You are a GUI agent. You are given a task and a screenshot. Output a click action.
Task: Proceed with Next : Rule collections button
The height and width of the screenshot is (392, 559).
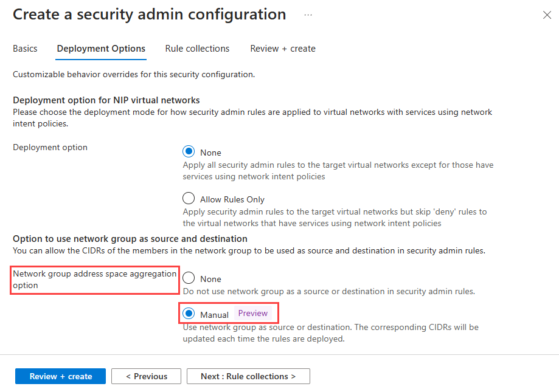[x=248, y=376]
